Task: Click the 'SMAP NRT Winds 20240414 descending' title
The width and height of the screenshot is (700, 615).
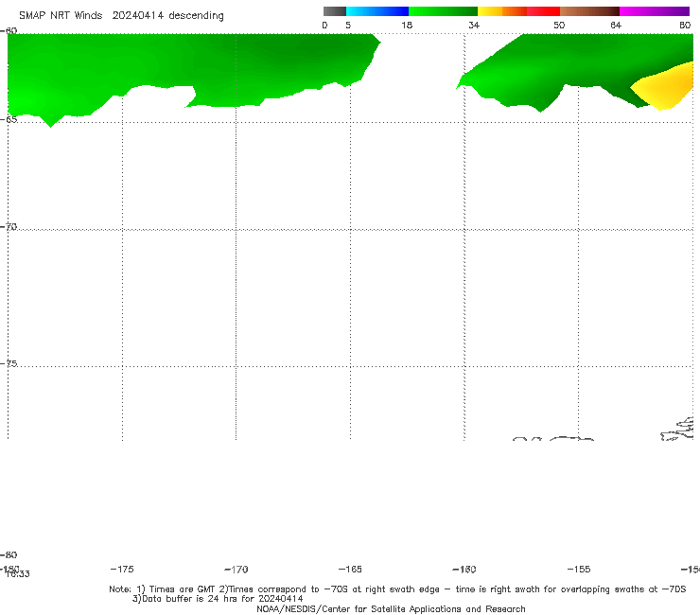Action: click(121, 15)
